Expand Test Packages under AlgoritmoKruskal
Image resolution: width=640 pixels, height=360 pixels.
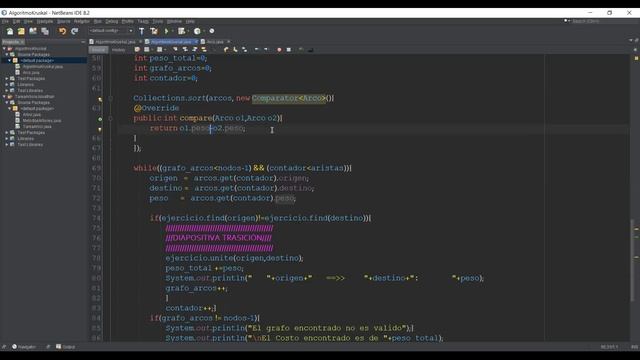(7, 78)
